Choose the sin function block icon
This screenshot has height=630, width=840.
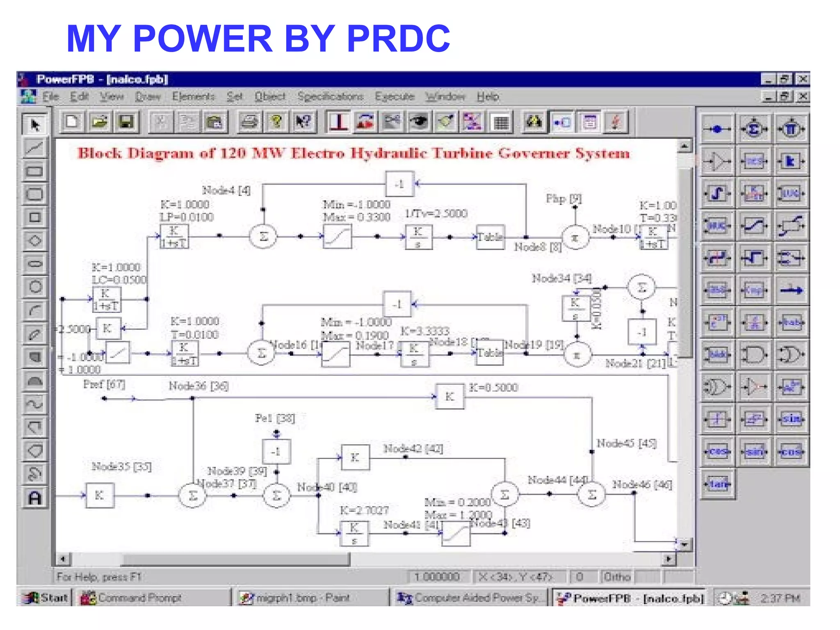pyautogui.click(x=791, y=419)
